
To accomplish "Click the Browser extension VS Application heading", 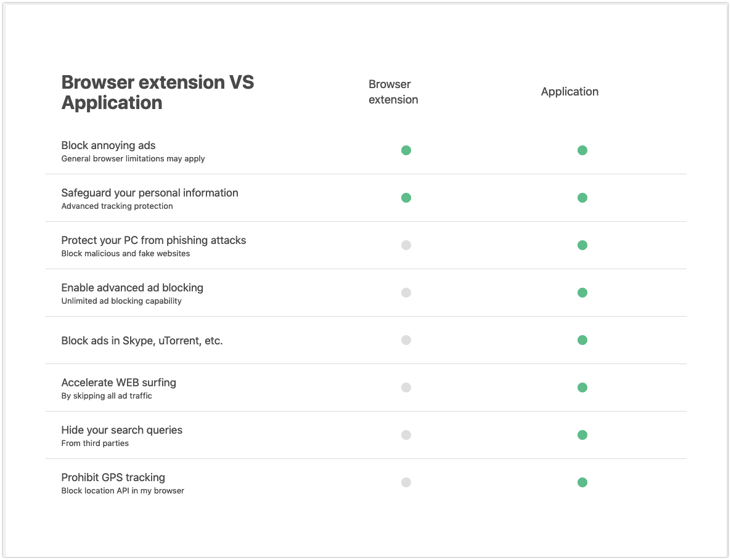I will tap(158, 92).
